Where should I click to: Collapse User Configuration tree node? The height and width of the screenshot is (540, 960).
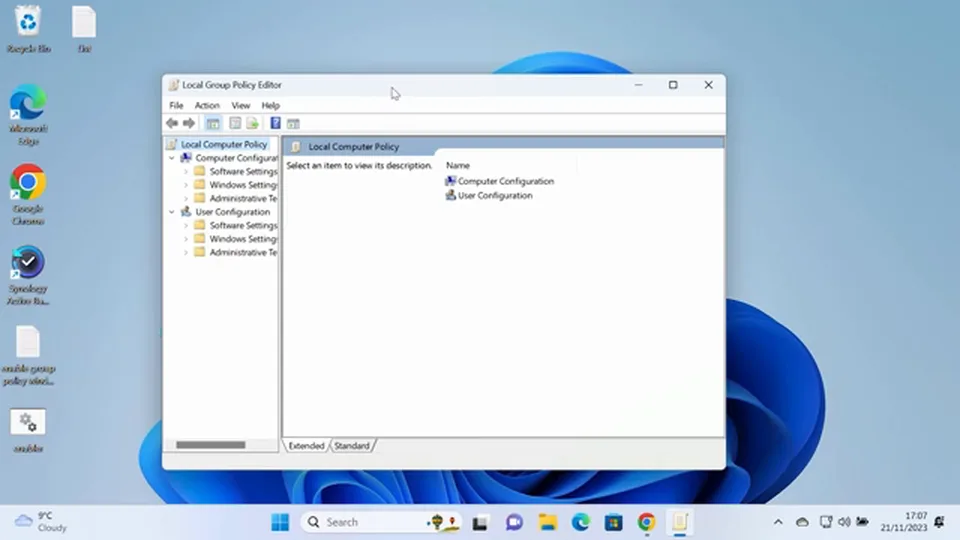172,212
